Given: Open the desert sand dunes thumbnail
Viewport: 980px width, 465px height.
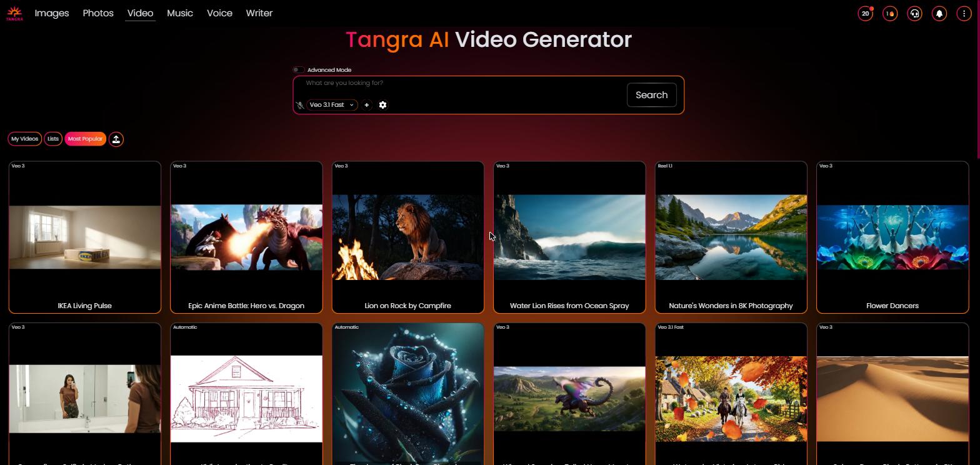Looking at the screenshot, I should (x=892, y=399).
